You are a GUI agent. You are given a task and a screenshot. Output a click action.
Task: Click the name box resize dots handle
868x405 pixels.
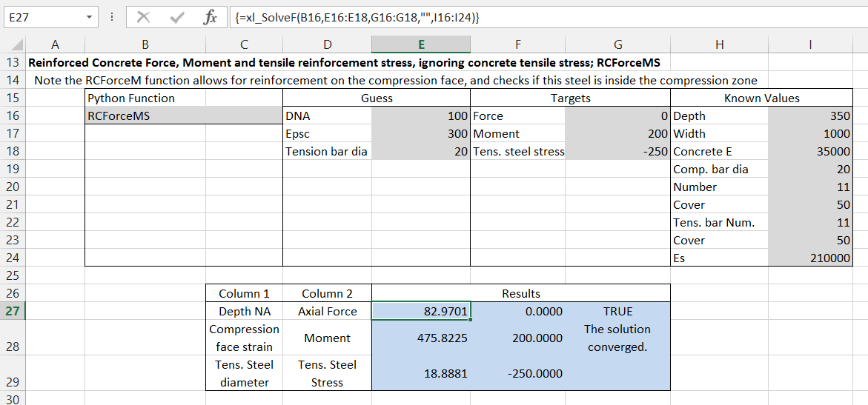pyautogui.click(x=111, y=17)
